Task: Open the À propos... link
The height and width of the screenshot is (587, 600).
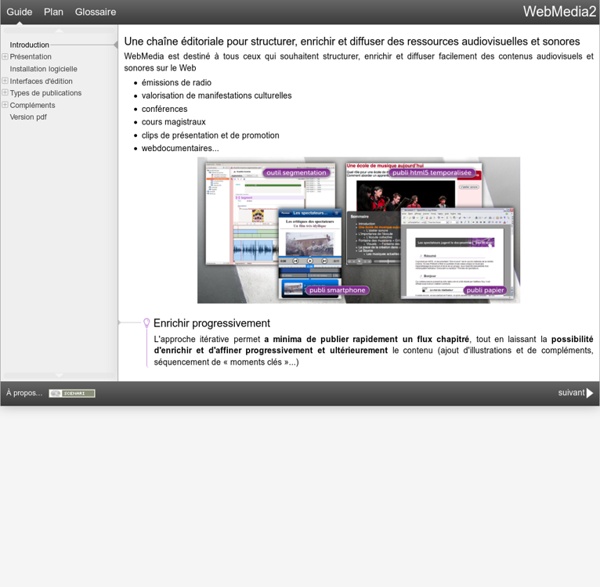Action: tap(24, 393)
